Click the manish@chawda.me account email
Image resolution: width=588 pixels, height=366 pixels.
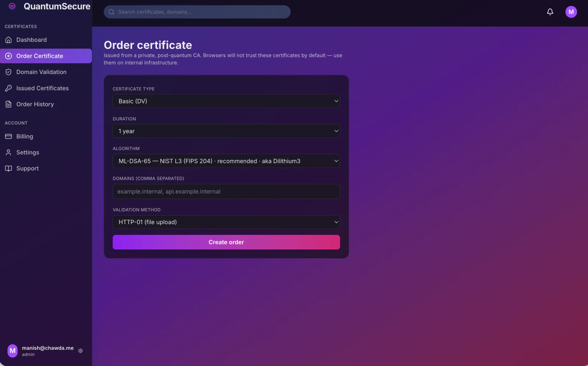48,348
